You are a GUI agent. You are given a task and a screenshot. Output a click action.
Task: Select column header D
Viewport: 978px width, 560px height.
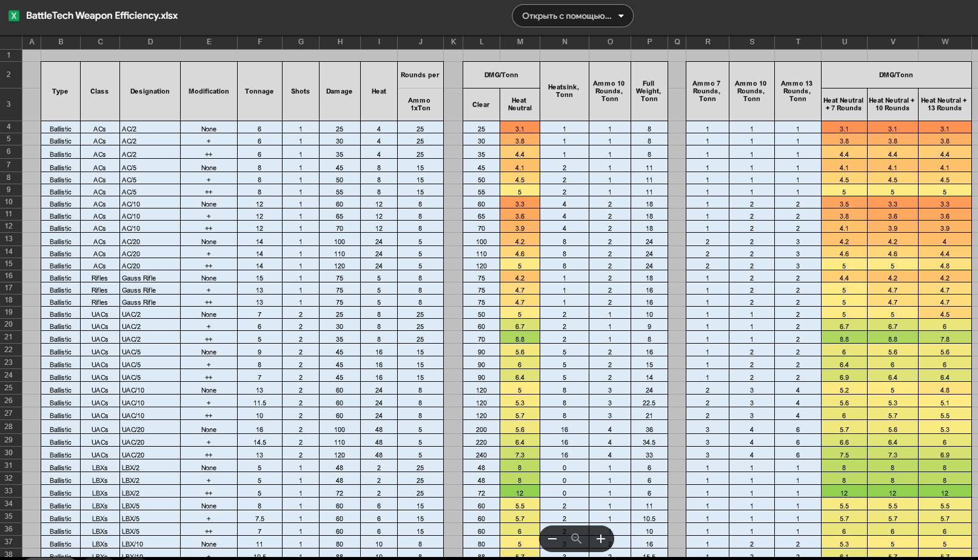coord(150,42)
